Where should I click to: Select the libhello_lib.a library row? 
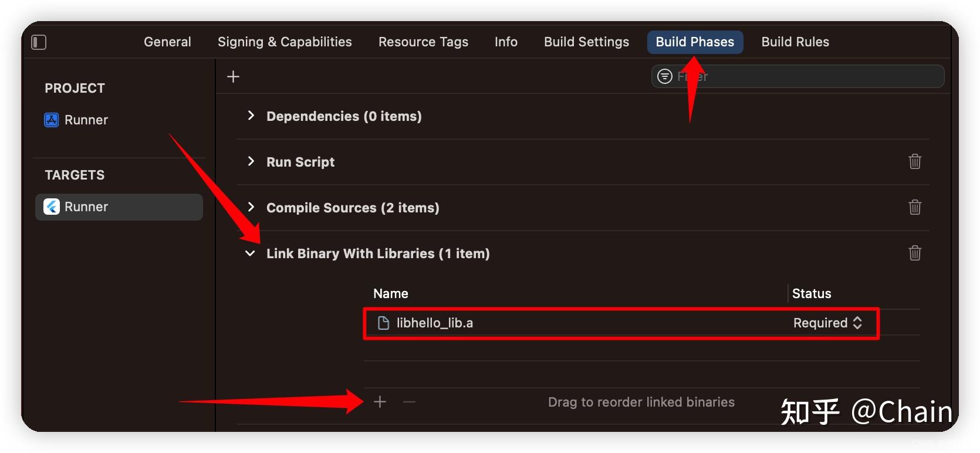coord(621,323)
